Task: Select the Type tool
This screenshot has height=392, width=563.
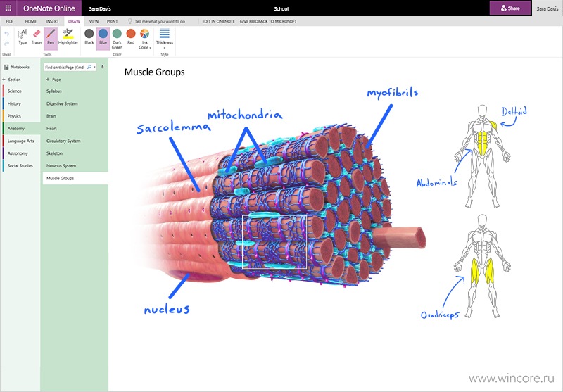Action: point(23,37)
